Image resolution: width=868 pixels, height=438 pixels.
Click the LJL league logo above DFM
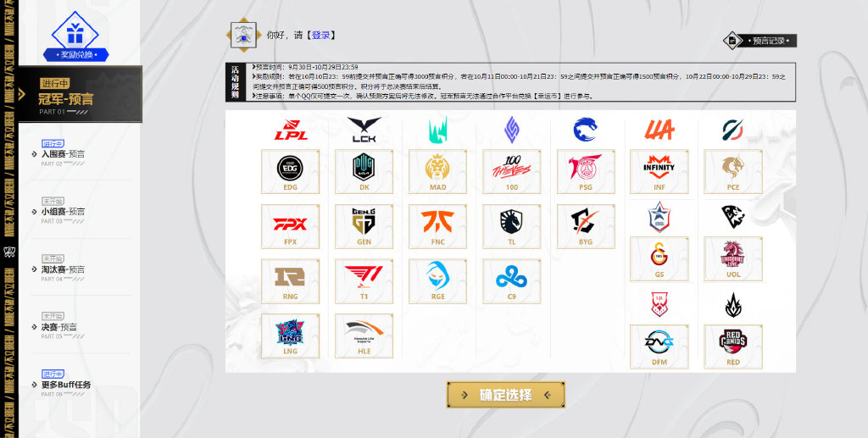point(659,304)
